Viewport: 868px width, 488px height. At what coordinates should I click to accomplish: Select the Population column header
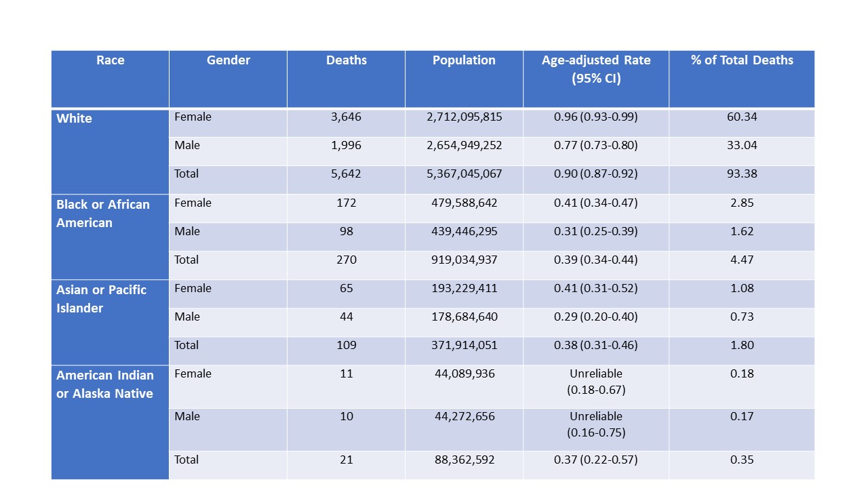tap(464, 60)
